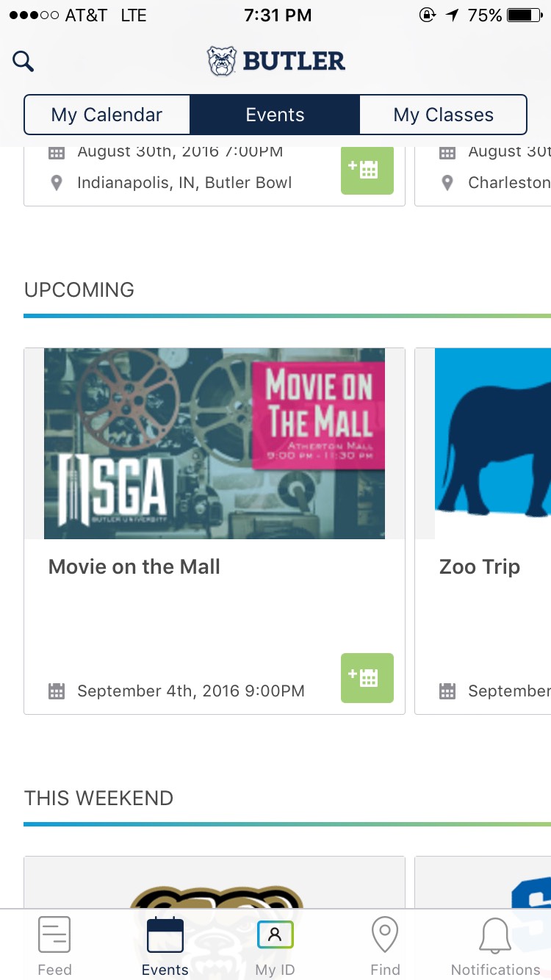The height and width of the screenshot is (980, 551).
Task: Open the Movie on the Mall title
Action: click(x=134, y=566)
